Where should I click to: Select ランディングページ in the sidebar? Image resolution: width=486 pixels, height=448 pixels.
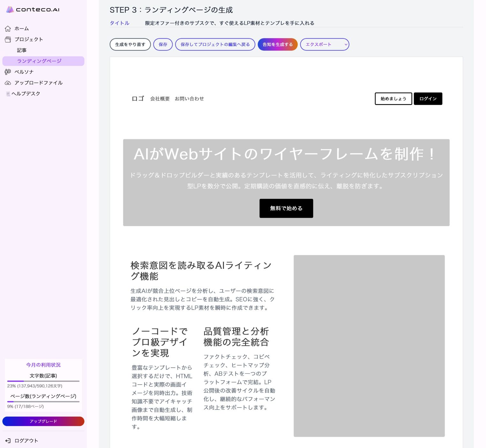(39, 61)
